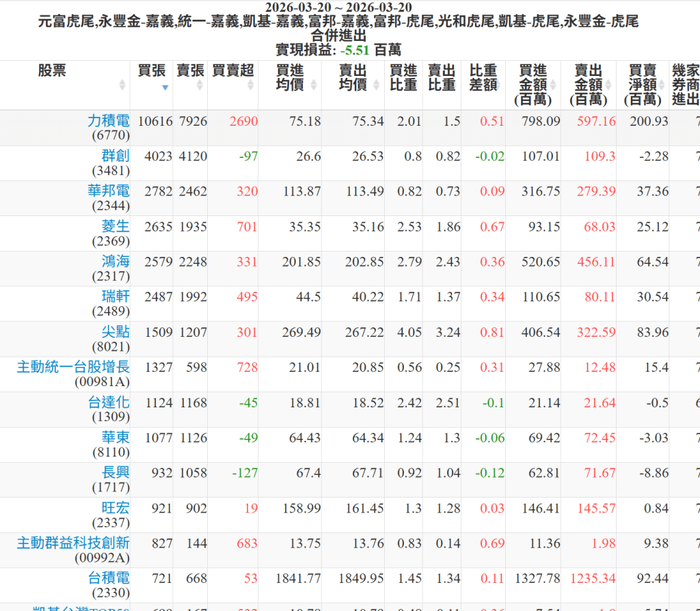Open the 台積電 stock link
This screenshot has width=700, height=611.
pos(108,578)
